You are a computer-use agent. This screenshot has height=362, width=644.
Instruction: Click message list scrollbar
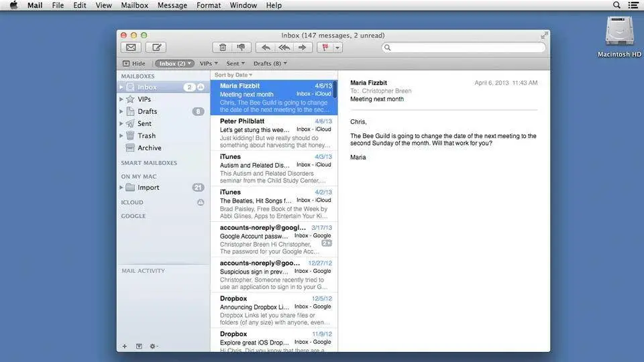[x=335, y=89]
